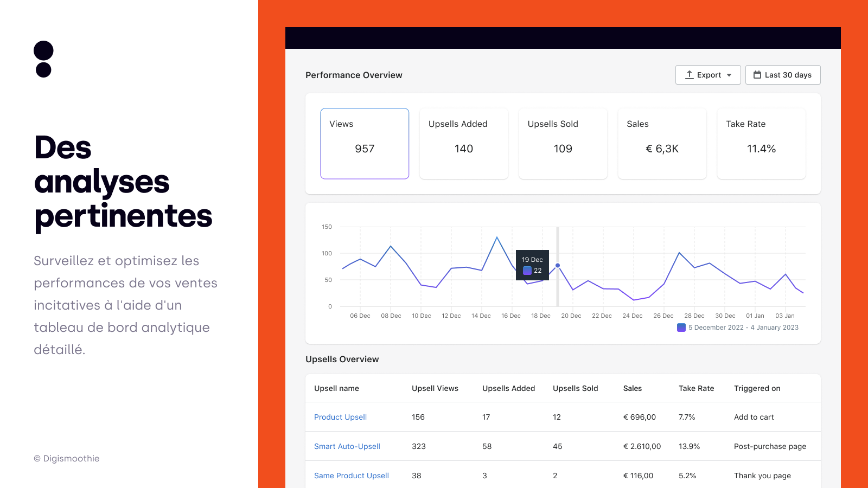The width and height of the screenshot is (868, 488).
Task: Open the Product Upsell link
Action: pos(340,417)
